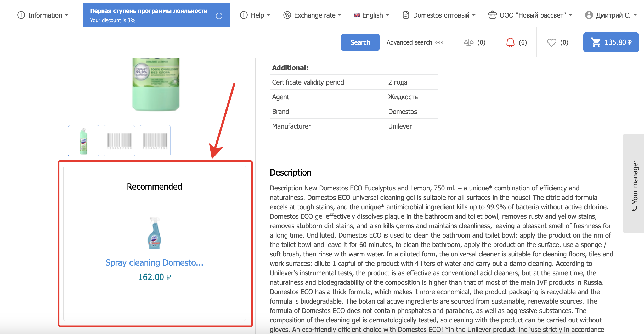Click the shopping cart icon showing 135.80 ₽
The width and height of the screenshot is (644, 334).
point(596,42)
